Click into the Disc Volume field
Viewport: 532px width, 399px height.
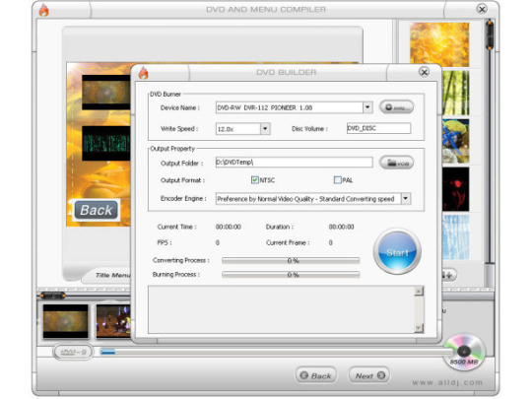[x=378, y=128]
